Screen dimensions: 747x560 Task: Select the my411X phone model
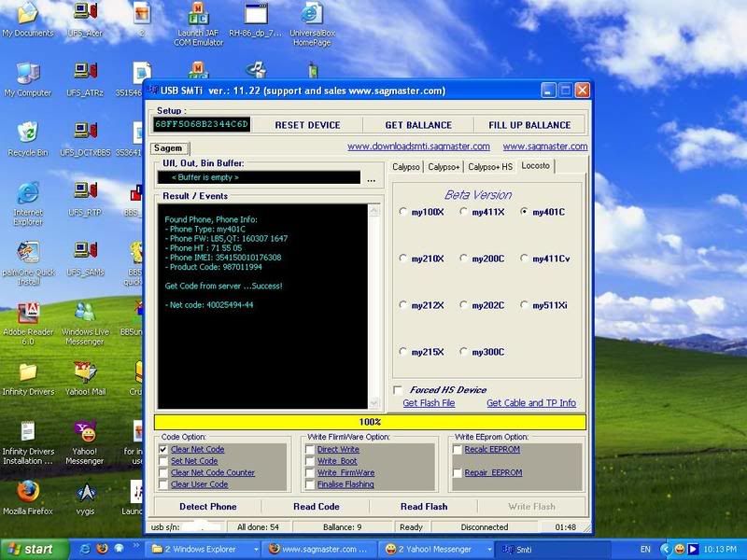point(463,212)
